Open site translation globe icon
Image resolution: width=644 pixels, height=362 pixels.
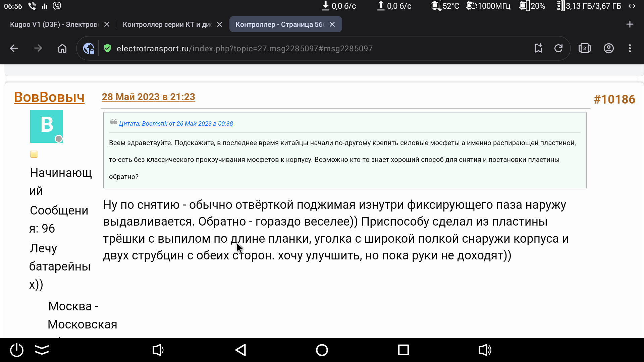(89, 48)
